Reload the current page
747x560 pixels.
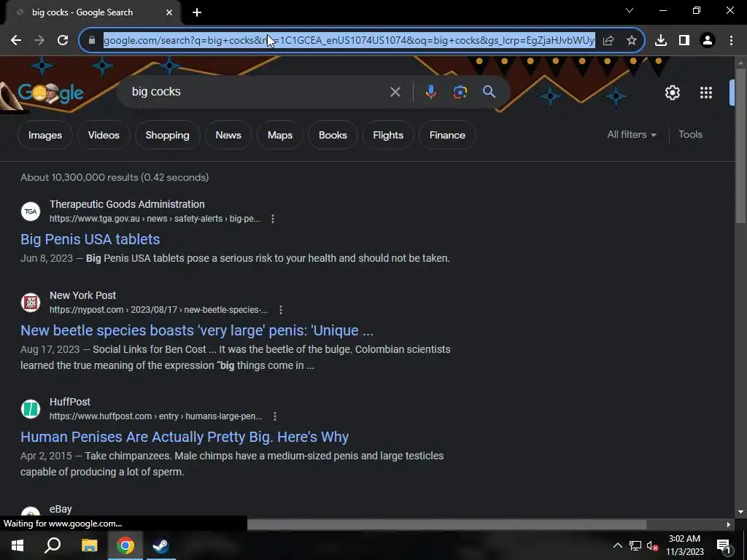(63, 41)
